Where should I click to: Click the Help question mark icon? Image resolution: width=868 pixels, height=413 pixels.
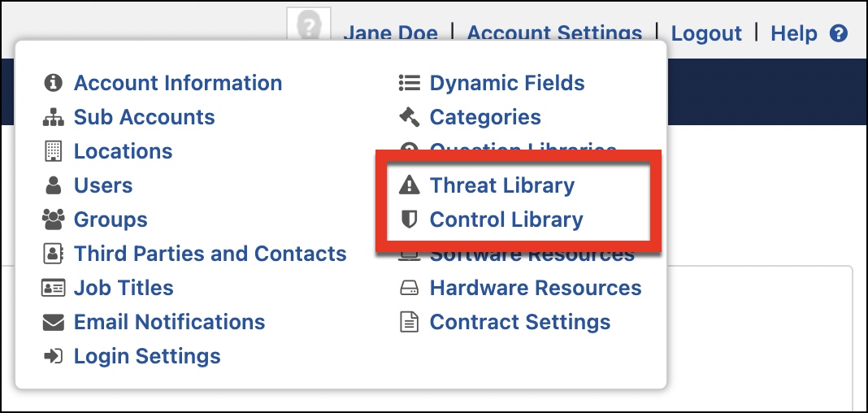click(x=838, y=34)
